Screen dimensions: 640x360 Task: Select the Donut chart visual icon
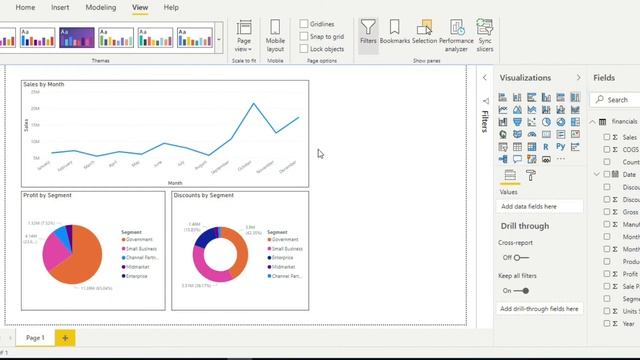pos(561,122)
